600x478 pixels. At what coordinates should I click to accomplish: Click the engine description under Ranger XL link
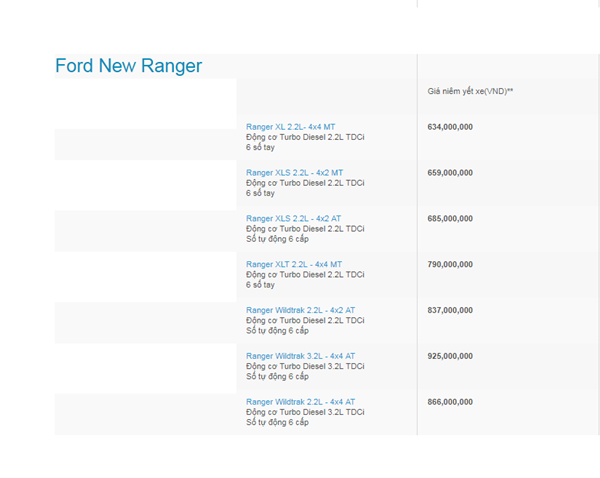(x=305, y=137)
